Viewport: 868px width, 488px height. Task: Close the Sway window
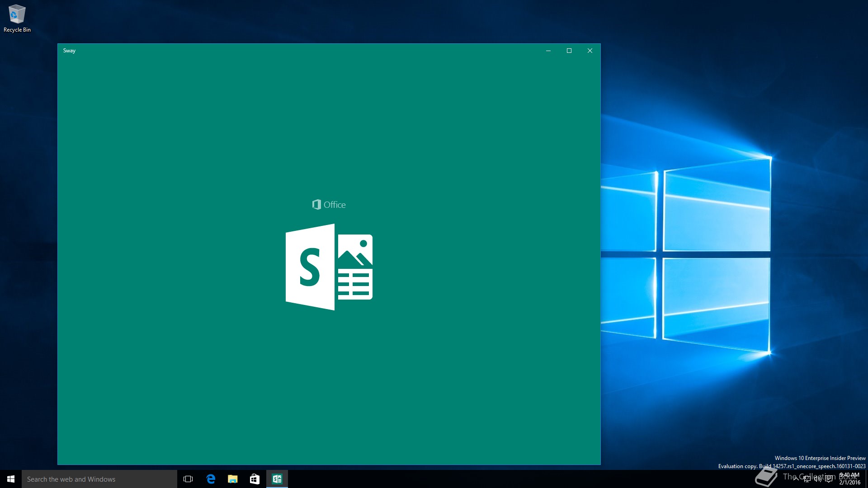click(590, 51)
